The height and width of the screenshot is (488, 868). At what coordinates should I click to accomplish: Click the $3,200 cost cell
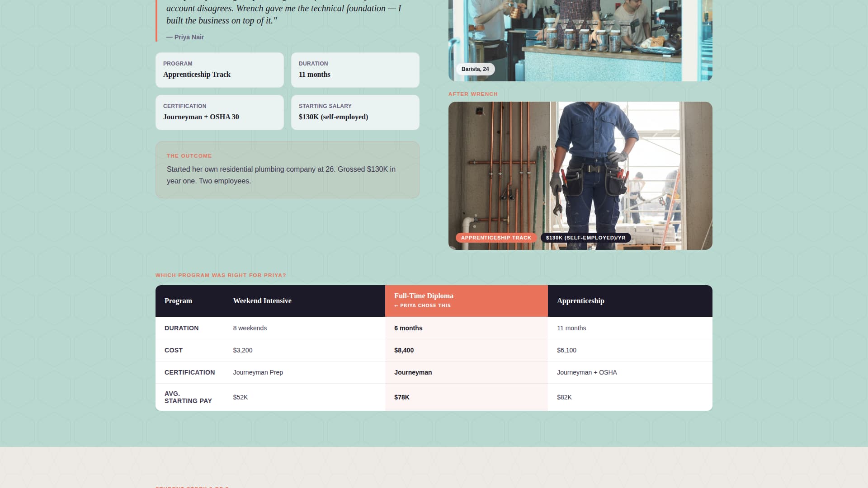click(305, 350)
